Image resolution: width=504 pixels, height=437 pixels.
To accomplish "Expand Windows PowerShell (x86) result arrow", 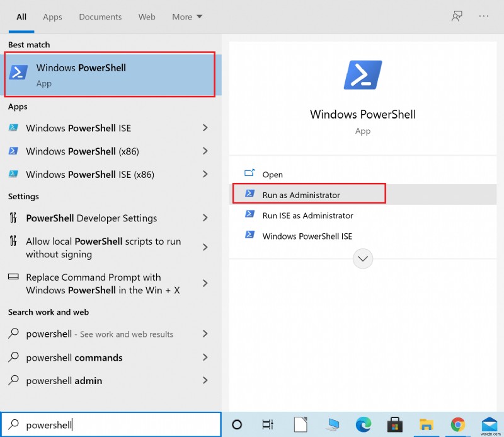I will pos(205,151).
